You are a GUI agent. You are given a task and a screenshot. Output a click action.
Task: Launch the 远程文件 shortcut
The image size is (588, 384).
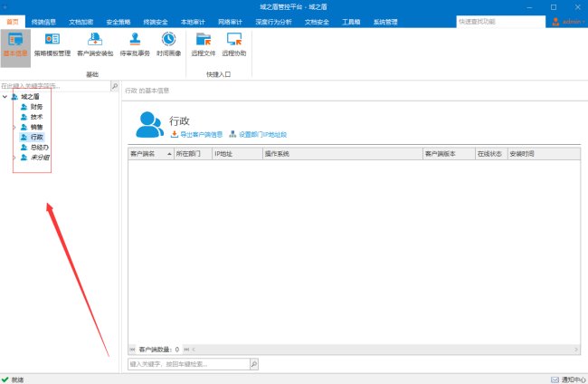pyautogui.click(x=204, y=45)
